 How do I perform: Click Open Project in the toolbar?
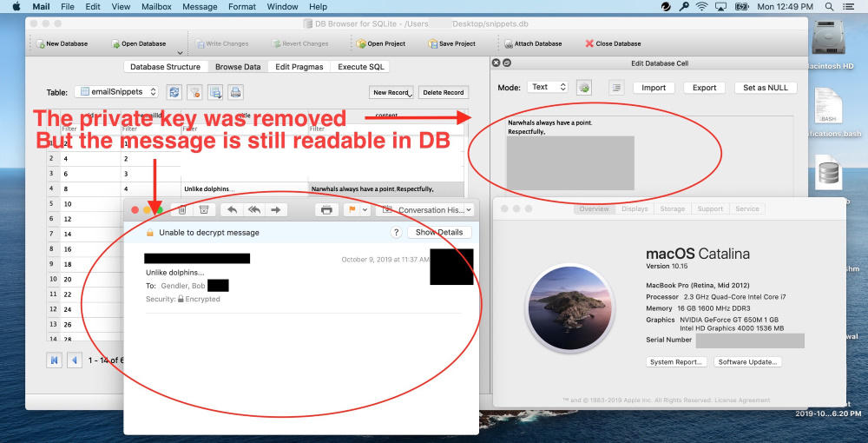(381, 43)
